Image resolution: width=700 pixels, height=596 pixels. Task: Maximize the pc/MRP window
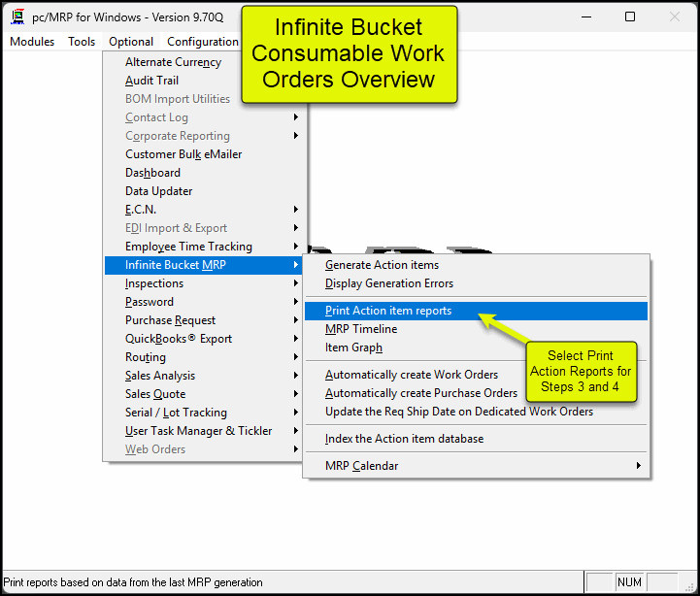pyautogui.click(x=630, y=17)
